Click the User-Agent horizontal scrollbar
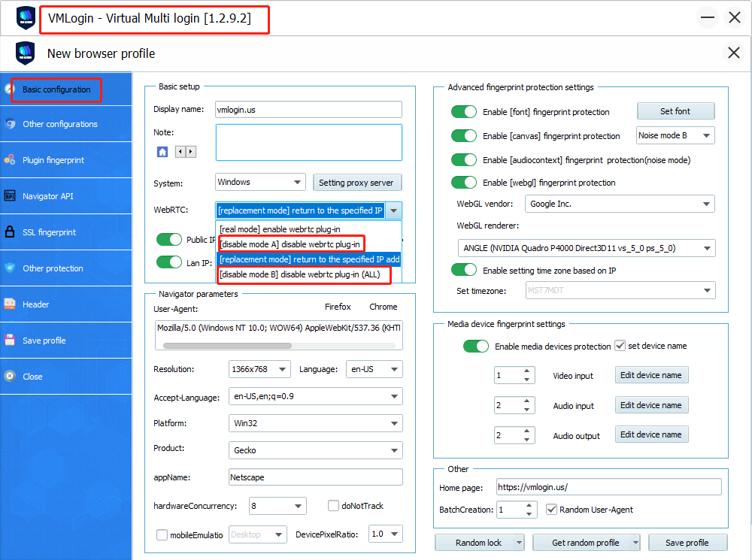 227,346
